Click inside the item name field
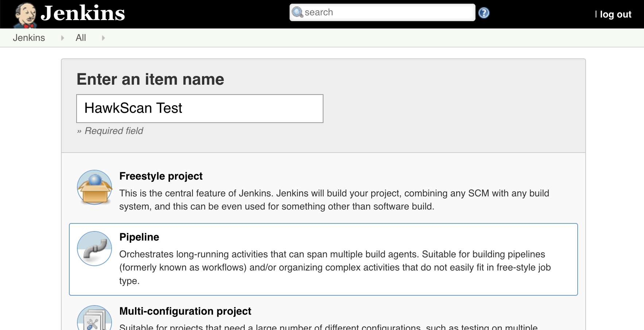The height and width of the screenshot is (330, 644). (199, 108)
